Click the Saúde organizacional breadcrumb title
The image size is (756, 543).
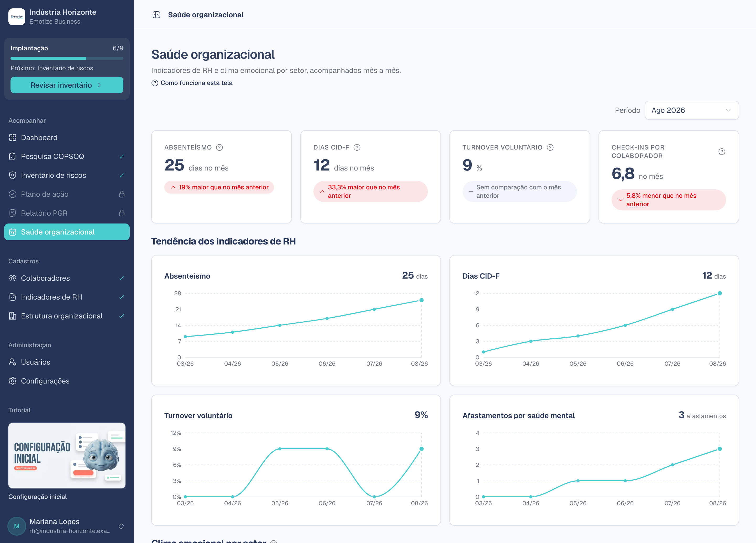pos(206,15)
